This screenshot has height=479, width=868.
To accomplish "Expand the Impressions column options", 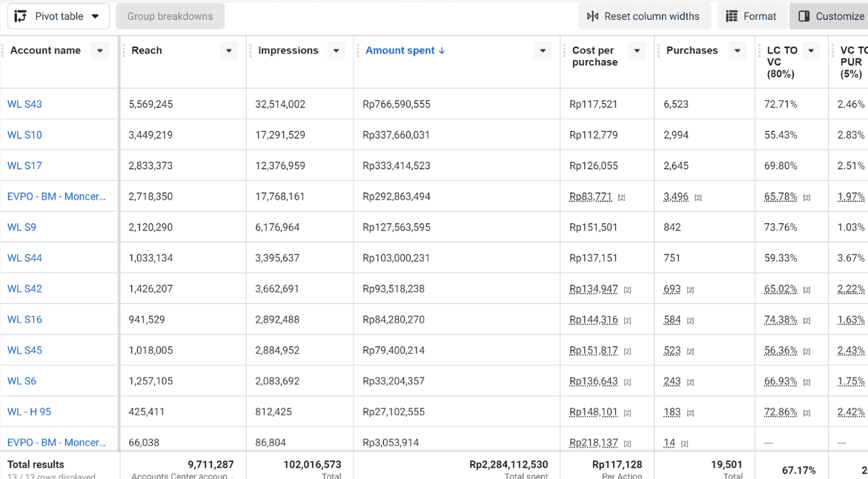I will tap(336, 51).
